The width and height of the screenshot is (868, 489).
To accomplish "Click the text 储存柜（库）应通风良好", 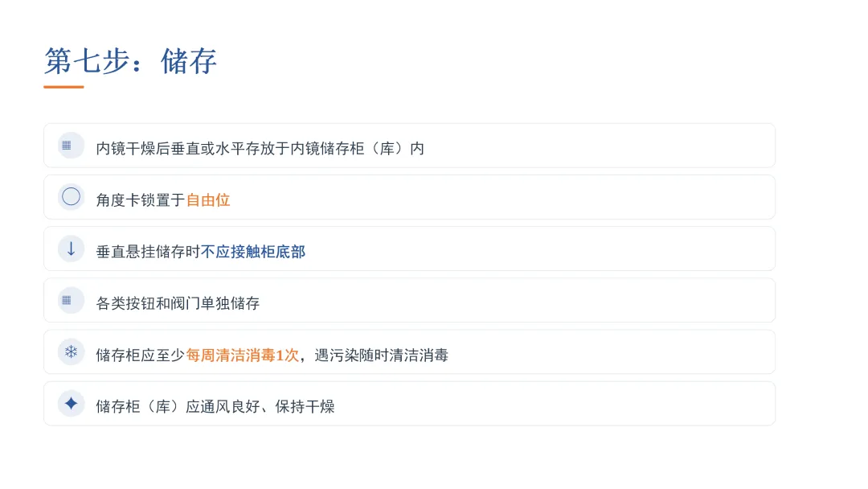I will click(x=178, y=406).
